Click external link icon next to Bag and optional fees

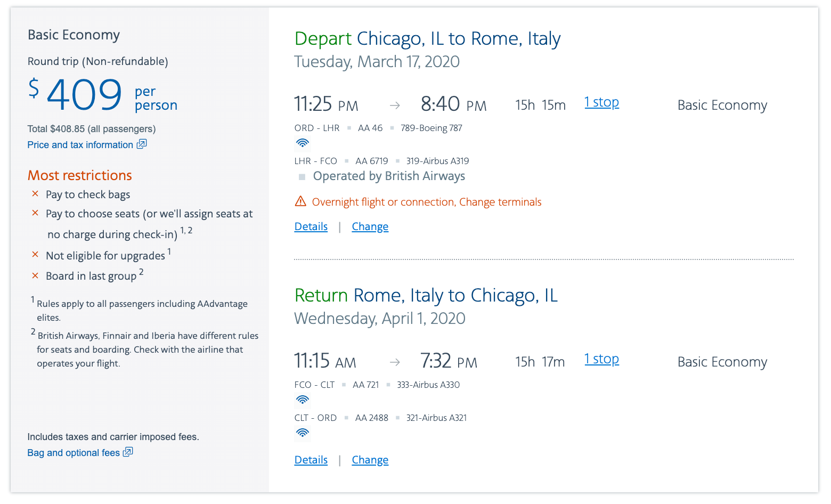(x=128, y=452)
